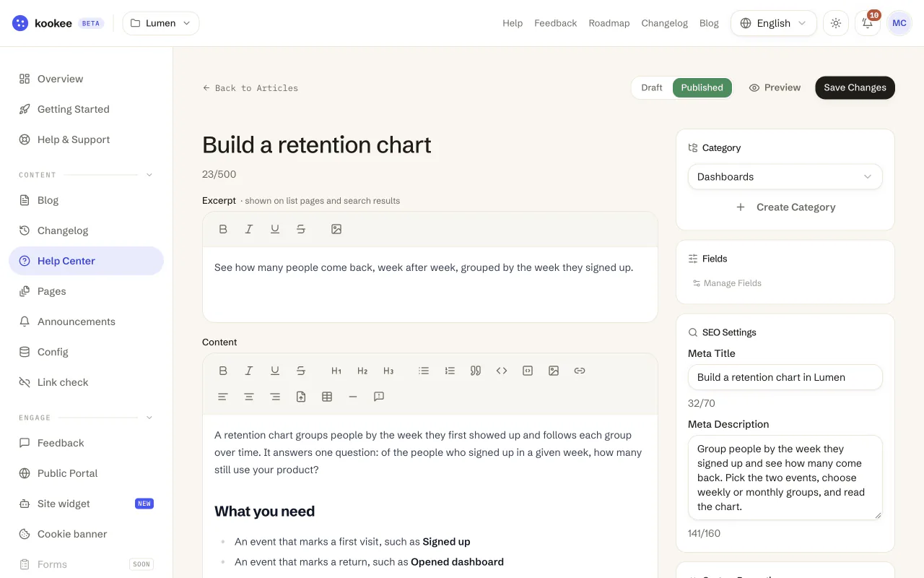Set article status to Published
This screenshot has width=924, height=578.
pyautogui.click(x=702, y=87)
